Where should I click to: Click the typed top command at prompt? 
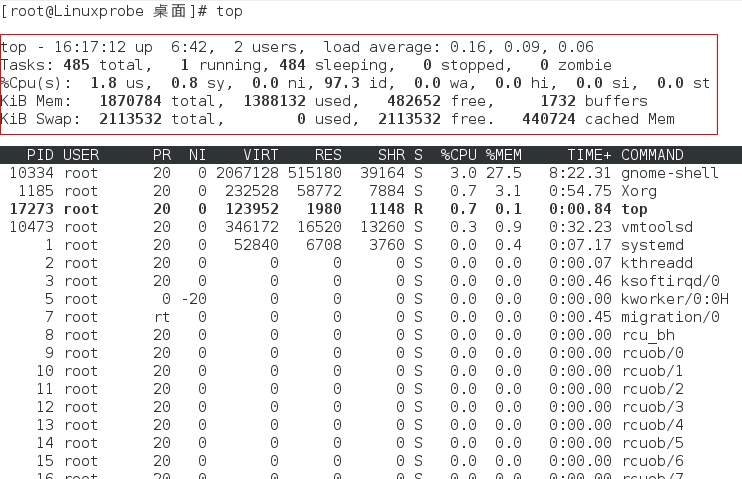230,11
